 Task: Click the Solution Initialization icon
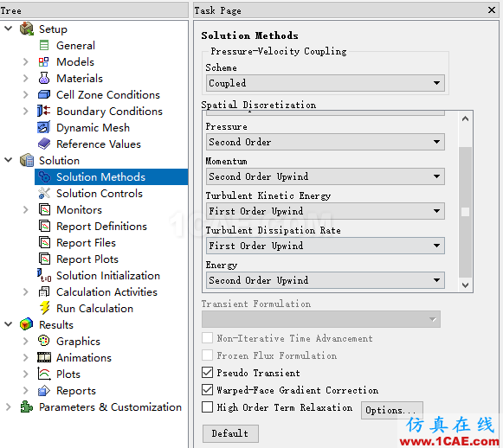coord(44,275)
